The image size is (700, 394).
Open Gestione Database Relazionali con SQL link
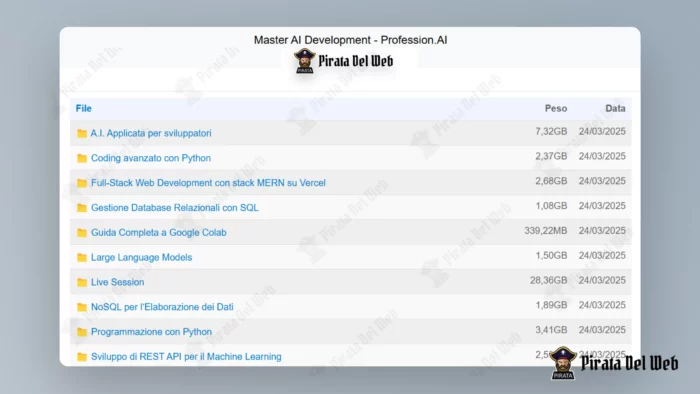click(x=175, y=207)
